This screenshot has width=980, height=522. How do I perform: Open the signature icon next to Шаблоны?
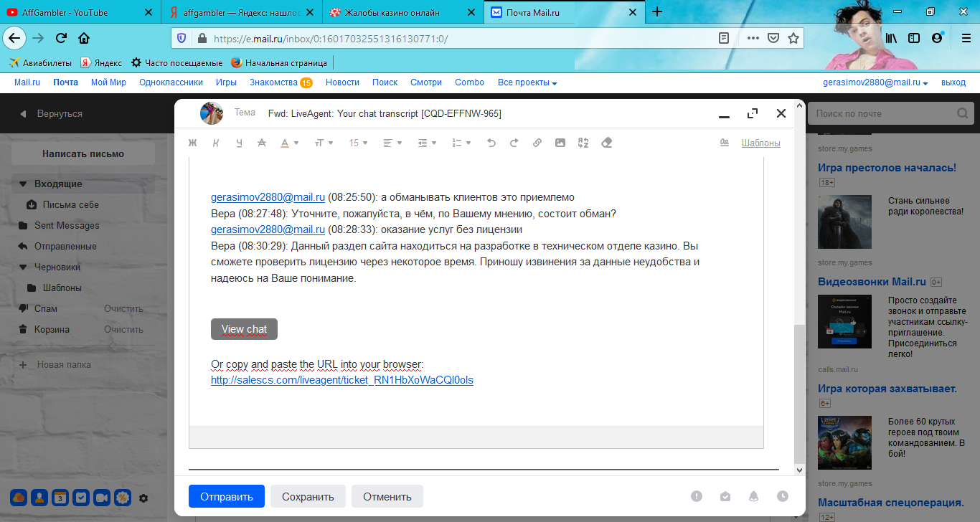click(x=724, y=143)
